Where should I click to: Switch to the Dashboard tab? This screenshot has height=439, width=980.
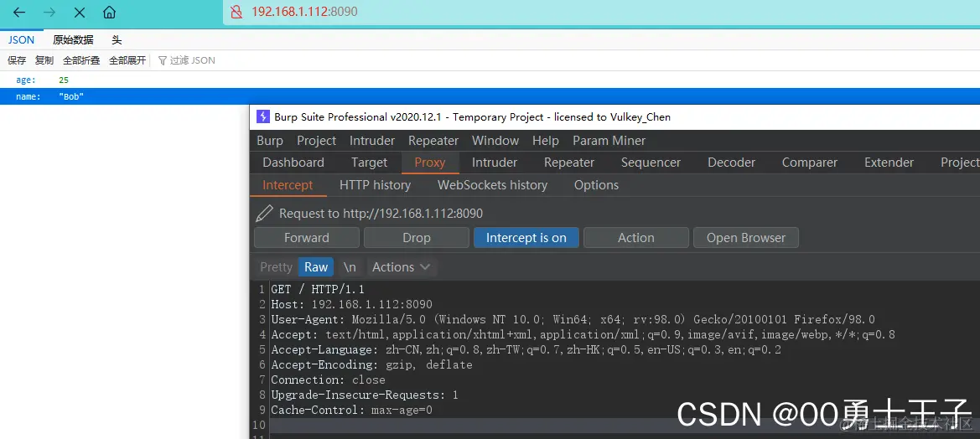click(293, 163)
